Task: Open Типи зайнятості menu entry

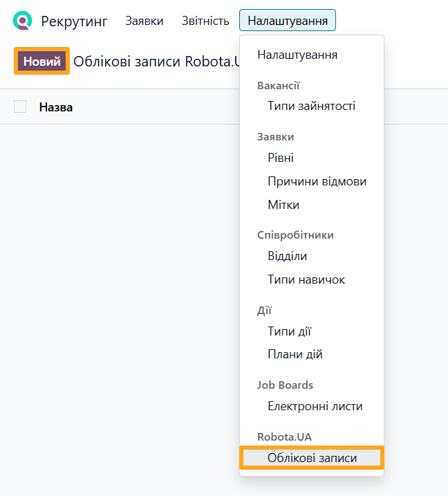Action: [x=312, y=106]
